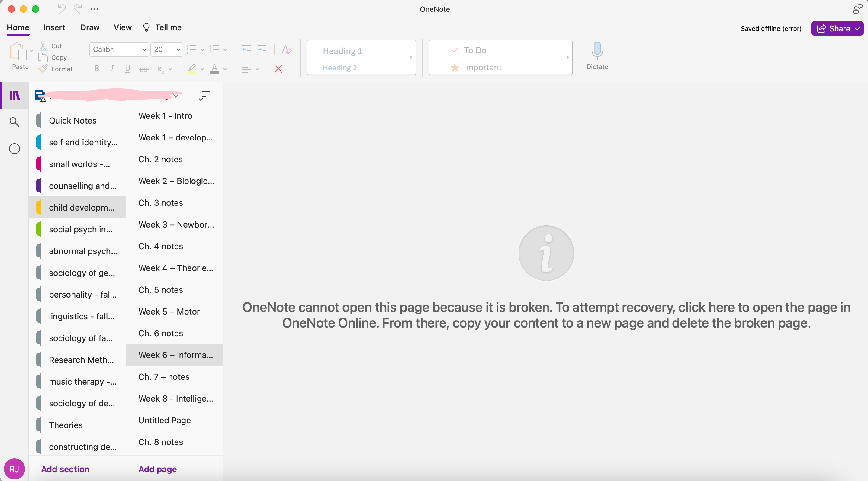Click Add section at bottom
This screenshot has height=481, width=868.
tap(65, 469)
